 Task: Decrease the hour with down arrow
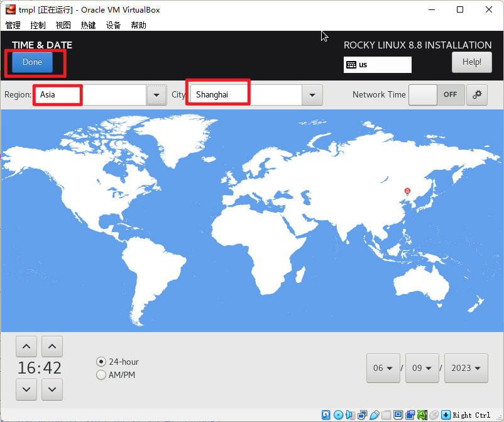tap(26, 389)
